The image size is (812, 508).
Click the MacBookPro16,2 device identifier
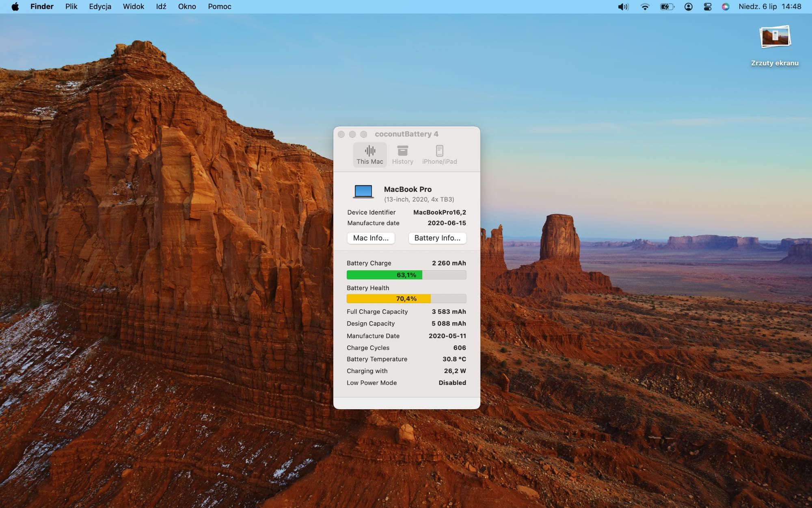440,213
